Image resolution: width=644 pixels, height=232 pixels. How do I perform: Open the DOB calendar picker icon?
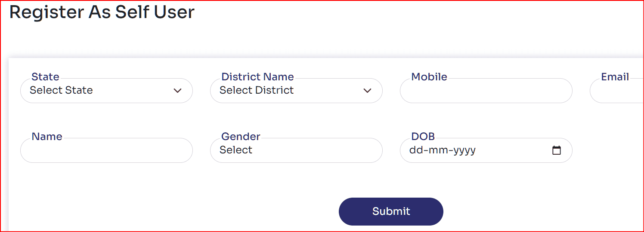(557, 150)
